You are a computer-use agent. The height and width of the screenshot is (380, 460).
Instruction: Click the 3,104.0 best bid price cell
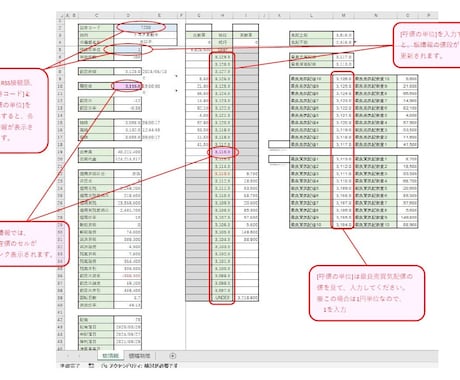(x=343, y=225)
